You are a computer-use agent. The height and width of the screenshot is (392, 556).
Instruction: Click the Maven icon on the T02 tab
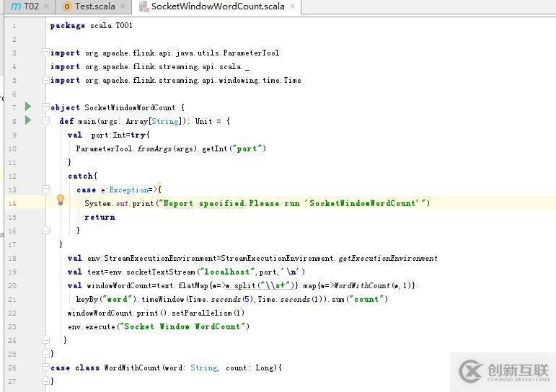pyautogui.click(x=15, y=6)
